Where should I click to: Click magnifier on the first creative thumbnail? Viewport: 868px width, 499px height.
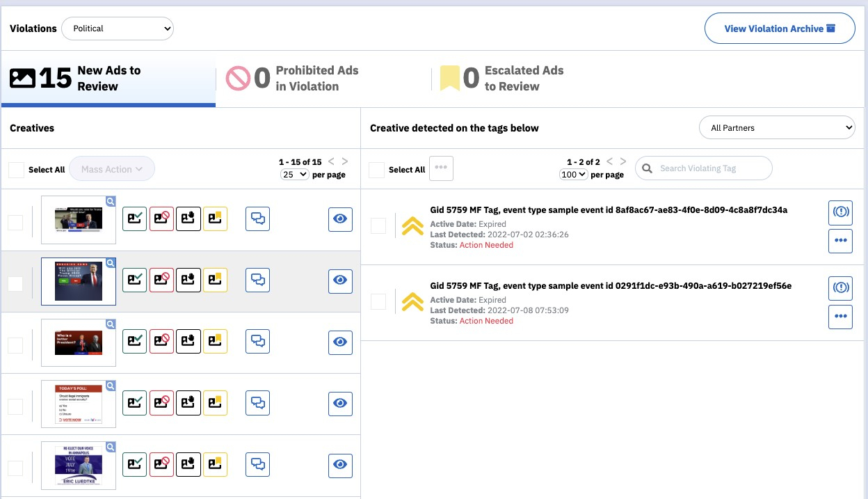coord(111,201)
